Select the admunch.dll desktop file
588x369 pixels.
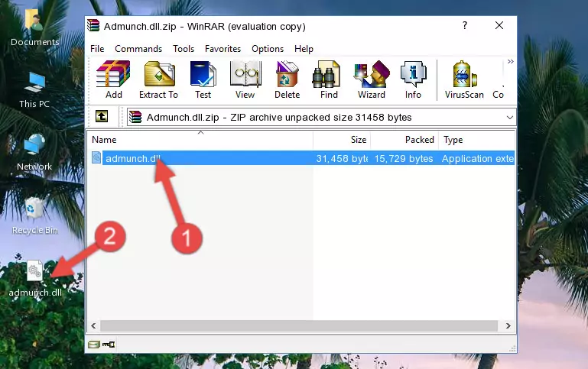[x=34, y=279]
